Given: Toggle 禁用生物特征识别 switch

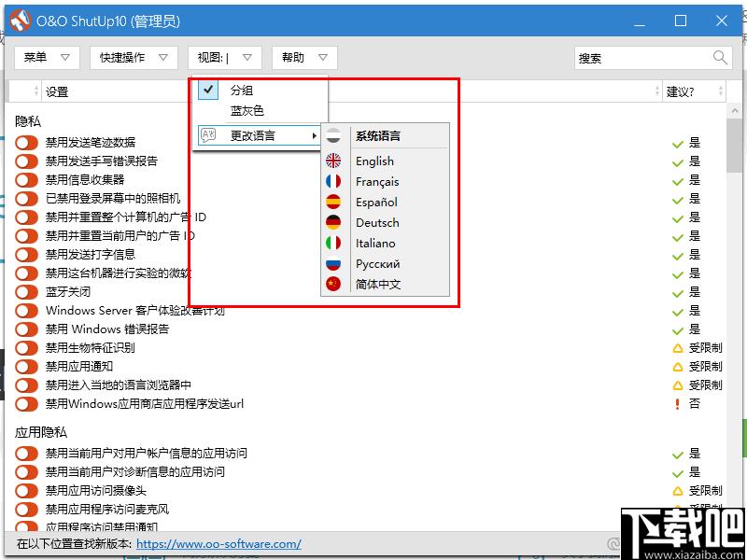Looking at the screenshot, I should coord(26,347).
